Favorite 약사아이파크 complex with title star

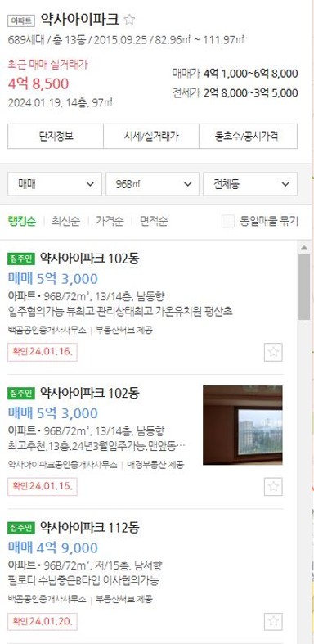(x=130, y=20)
